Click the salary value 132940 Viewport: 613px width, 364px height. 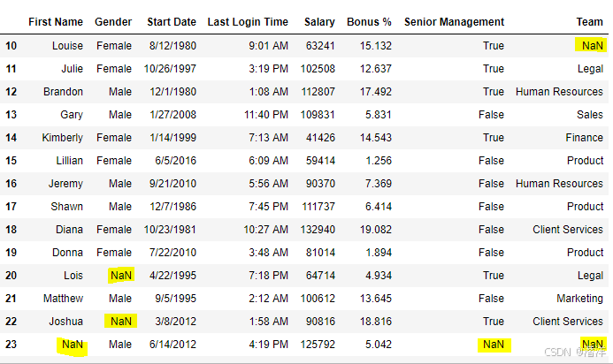tap(318, 229)
